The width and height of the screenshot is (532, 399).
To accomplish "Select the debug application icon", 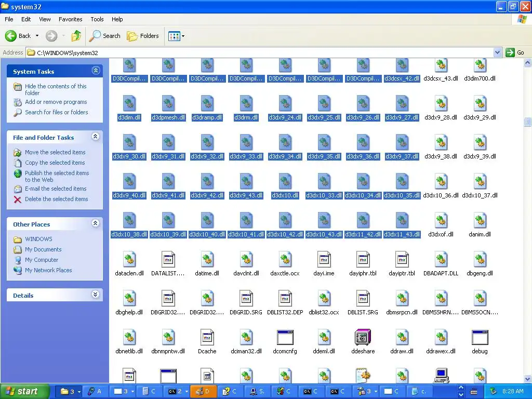I will click(480, 338).
